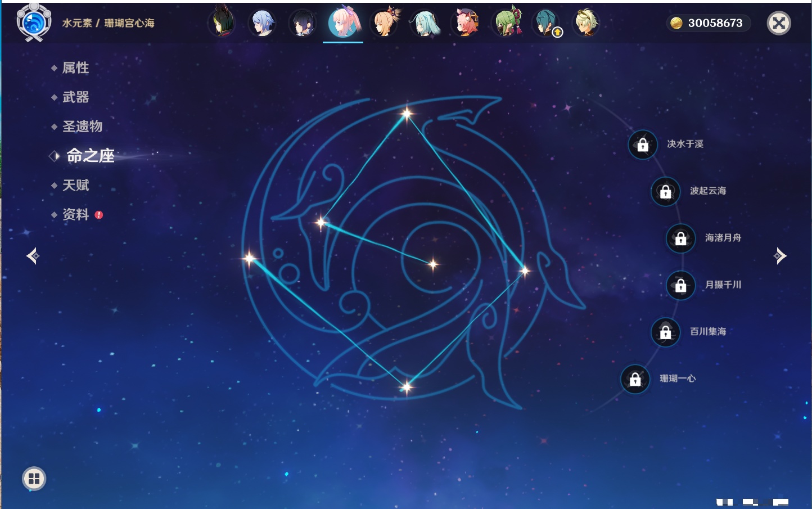Image resolution: width=812 pixels, height=509 pixels.
Task: Select the avatar with the upgrade arrow badge
Action: pos(547,22)
